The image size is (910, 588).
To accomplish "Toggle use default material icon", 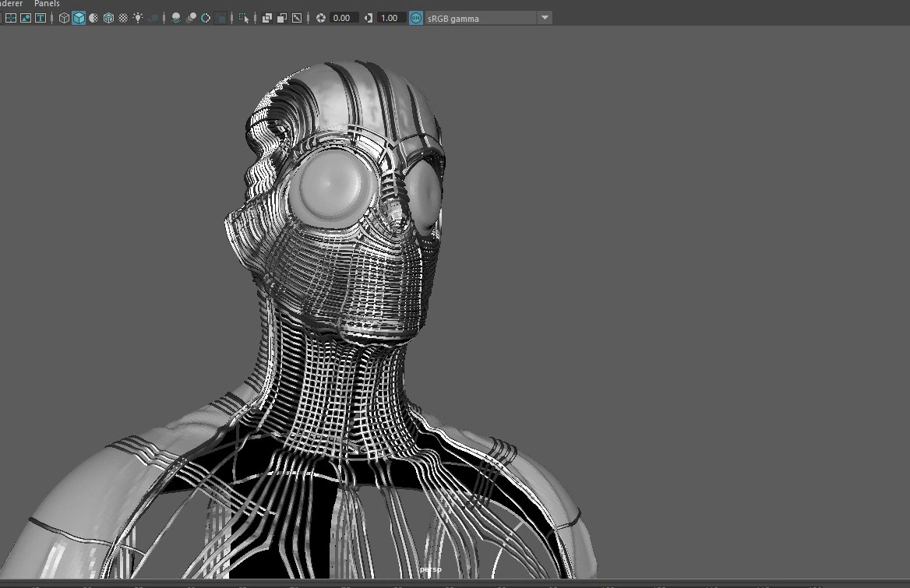I will (93, 18).
